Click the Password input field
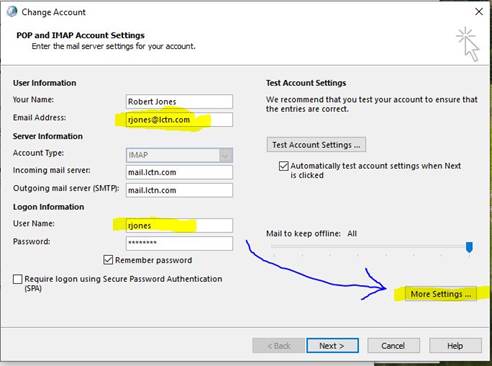 click(x=179, y=243)
